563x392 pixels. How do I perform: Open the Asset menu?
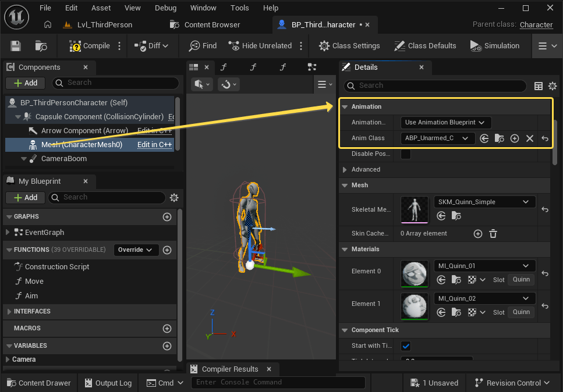[101, 8]
